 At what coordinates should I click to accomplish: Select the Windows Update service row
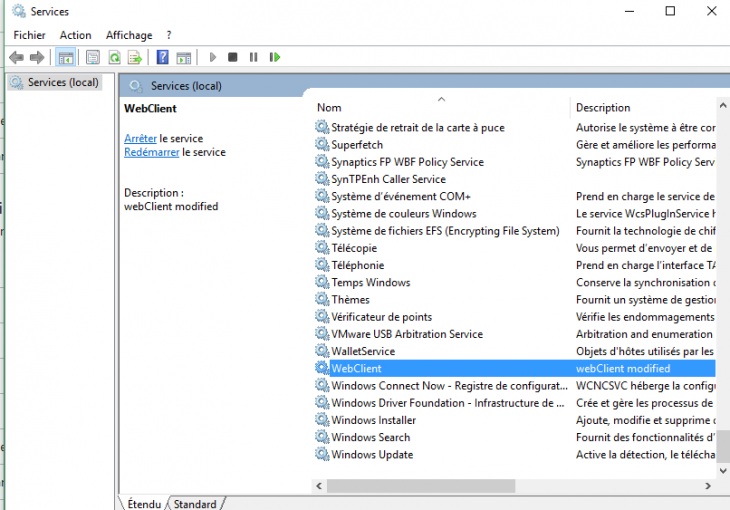(x=372, y=455)
